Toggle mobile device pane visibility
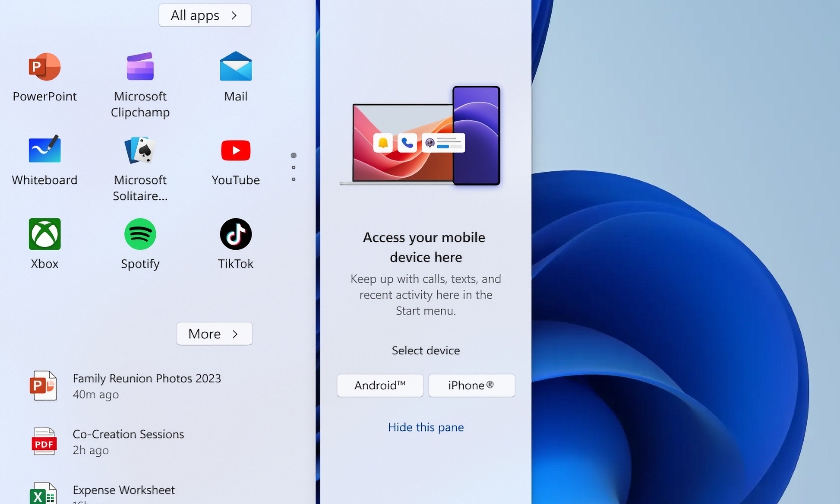Image resolution: width=840 pixels, height=504 pixels. pos(425,426)
